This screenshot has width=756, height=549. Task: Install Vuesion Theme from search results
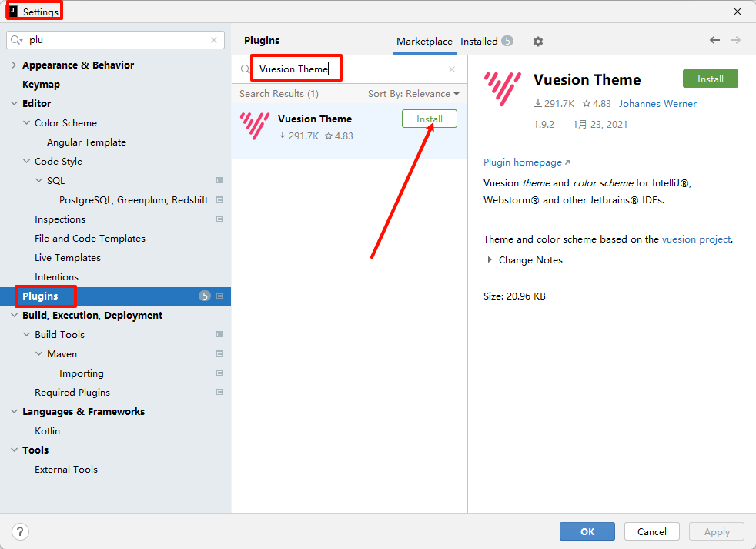[x=429, y=119]
